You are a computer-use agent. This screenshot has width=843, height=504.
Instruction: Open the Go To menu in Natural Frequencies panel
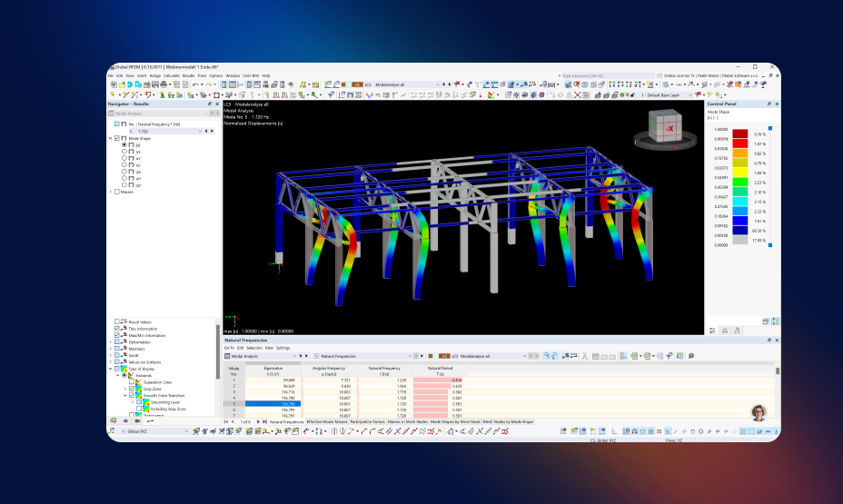click(x=229, y=348)
